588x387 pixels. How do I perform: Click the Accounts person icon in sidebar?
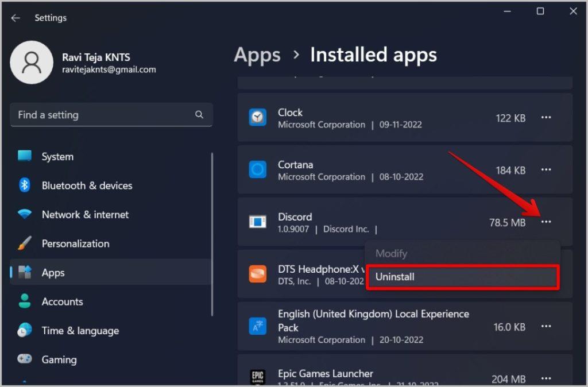tap(25, 301)
